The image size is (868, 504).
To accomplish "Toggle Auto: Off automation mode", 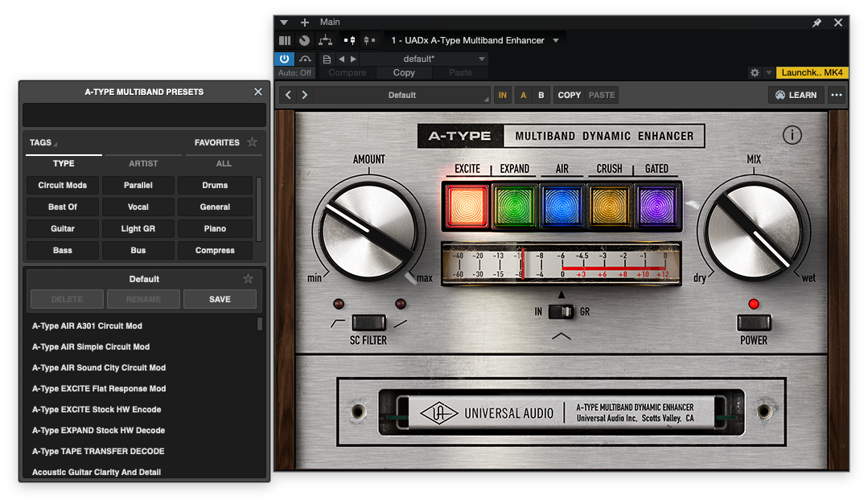I will 294,72.
